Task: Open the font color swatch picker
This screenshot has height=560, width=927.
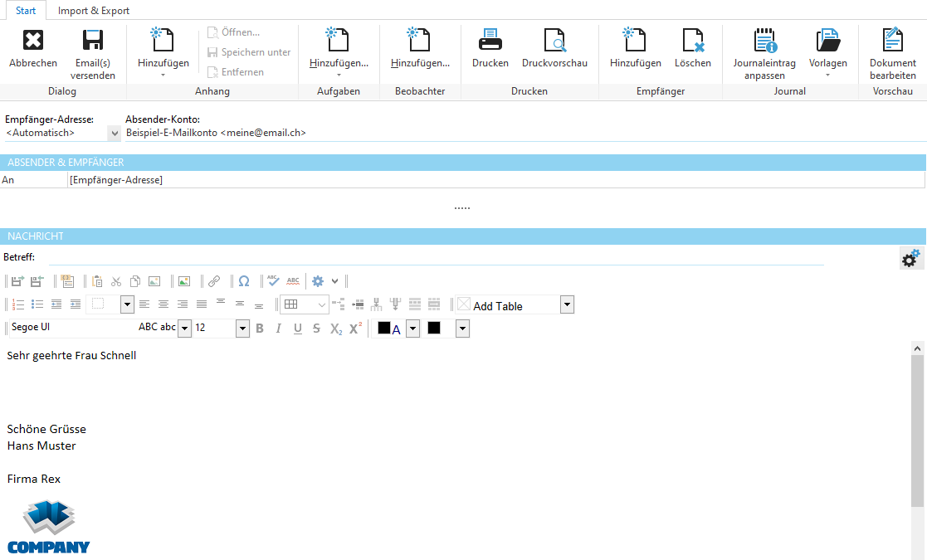Action: pos(412,328)
